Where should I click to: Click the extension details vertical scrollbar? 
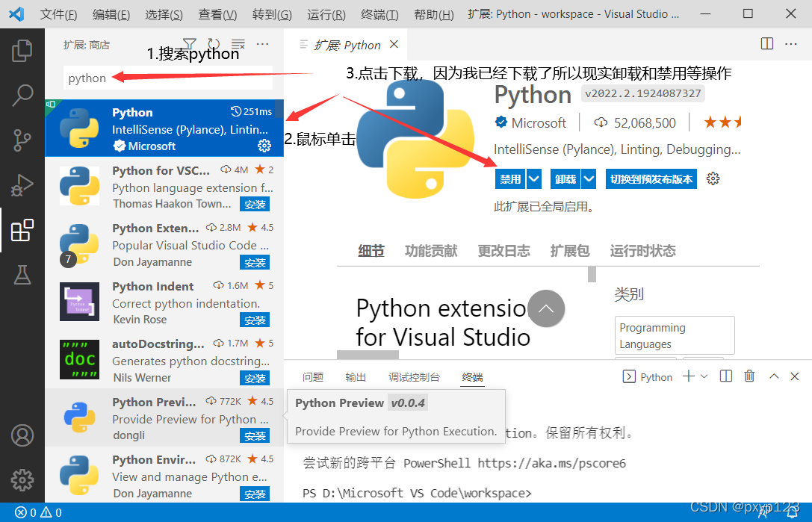tap(592, 274)
